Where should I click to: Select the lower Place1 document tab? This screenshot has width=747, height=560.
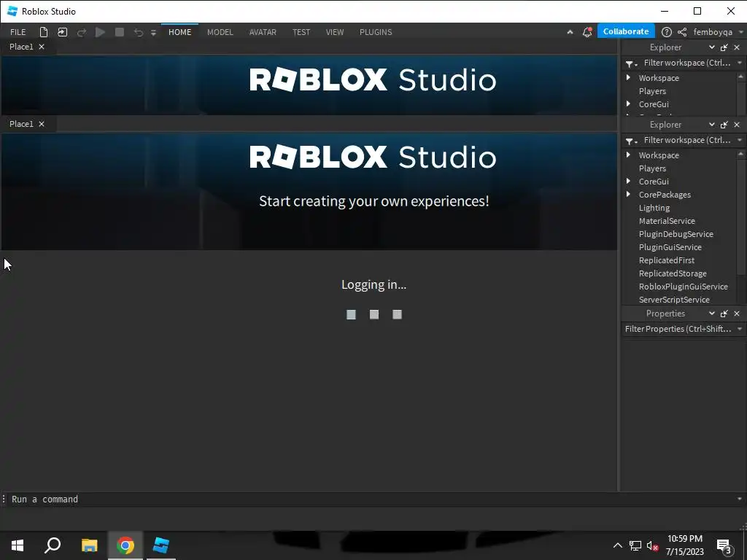(21, 124)
